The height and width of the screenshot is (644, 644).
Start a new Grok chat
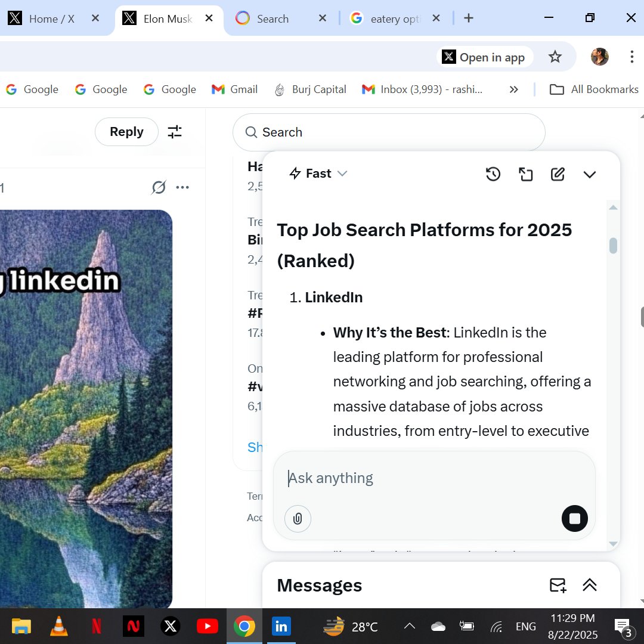pos(558,174)
